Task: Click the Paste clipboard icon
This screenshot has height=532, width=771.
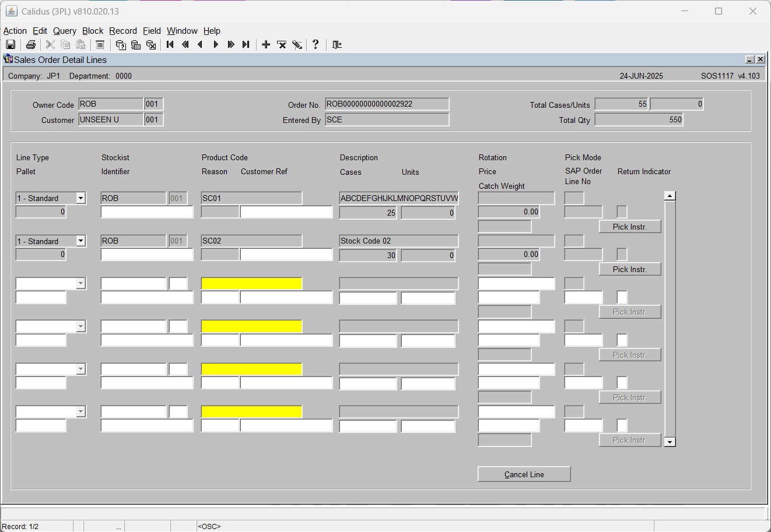Action: pos(80,45)
